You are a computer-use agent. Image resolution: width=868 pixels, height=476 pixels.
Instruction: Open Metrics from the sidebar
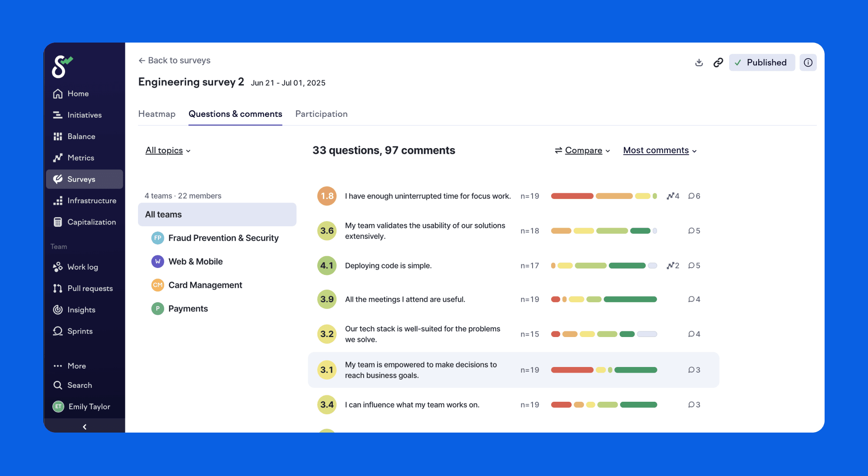[x=80, y=158]
